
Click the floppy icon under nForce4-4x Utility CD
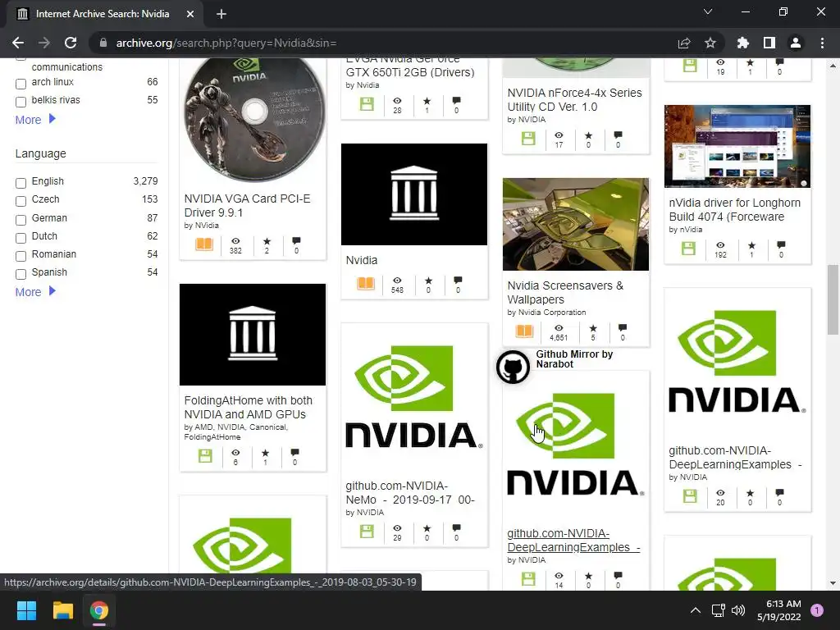coord(528,138)
